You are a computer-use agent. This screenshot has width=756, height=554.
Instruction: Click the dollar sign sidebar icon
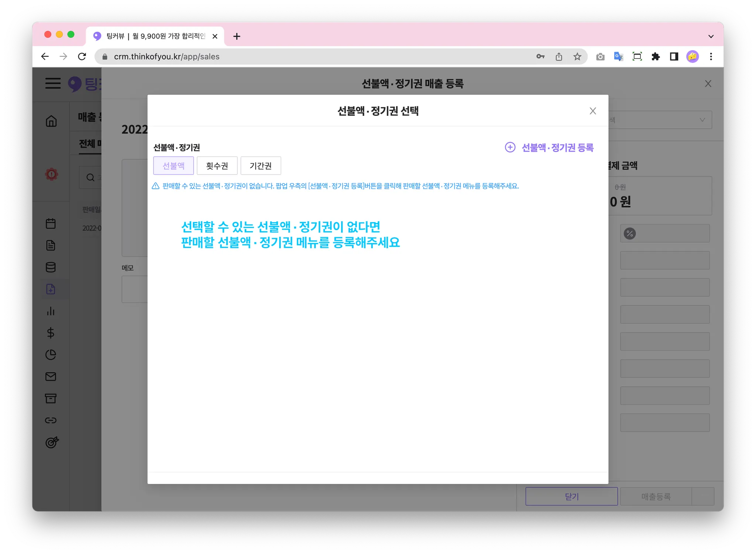(51, 333)
